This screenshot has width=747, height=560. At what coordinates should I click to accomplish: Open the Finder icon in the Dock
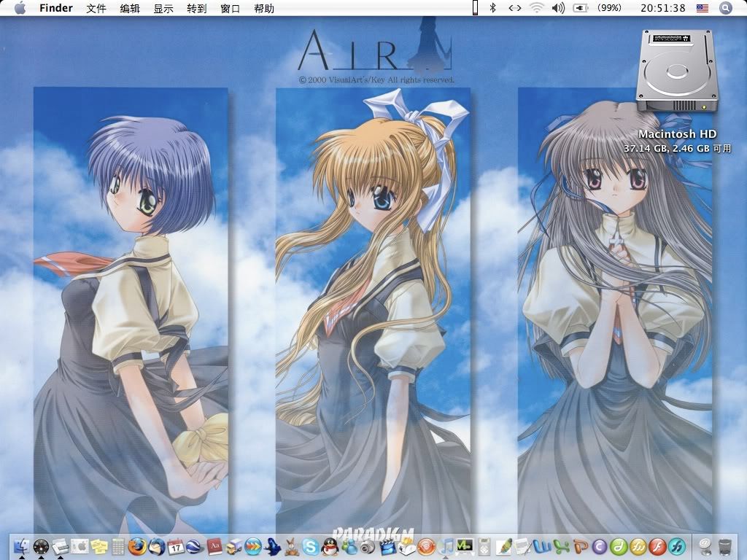tap(22, 546)
